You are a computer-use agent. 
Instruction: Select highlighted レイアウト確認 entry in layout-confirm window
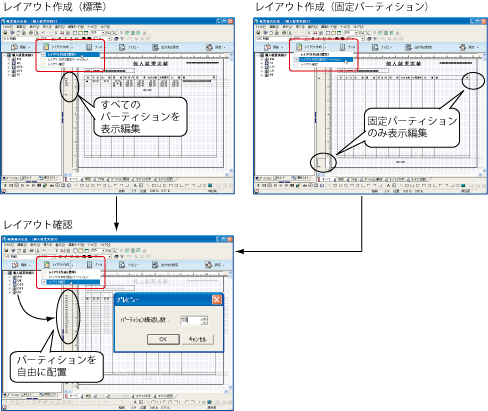[x=71, y=282]
